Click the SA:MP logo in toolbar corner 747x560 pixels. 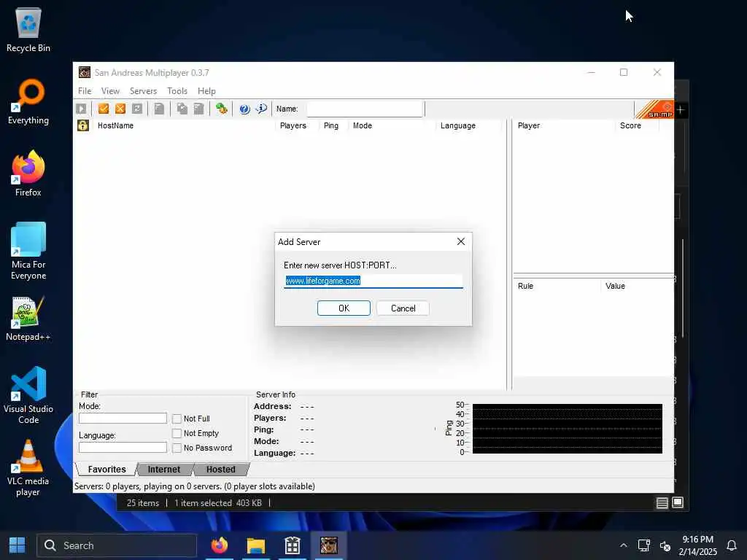[x=654, y=109]
